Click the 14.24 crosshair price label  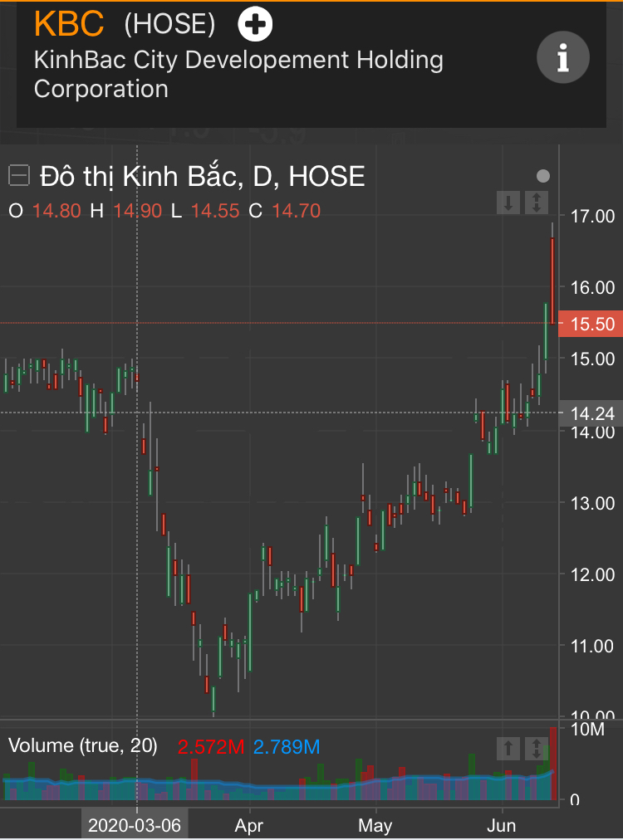(591, 413)
